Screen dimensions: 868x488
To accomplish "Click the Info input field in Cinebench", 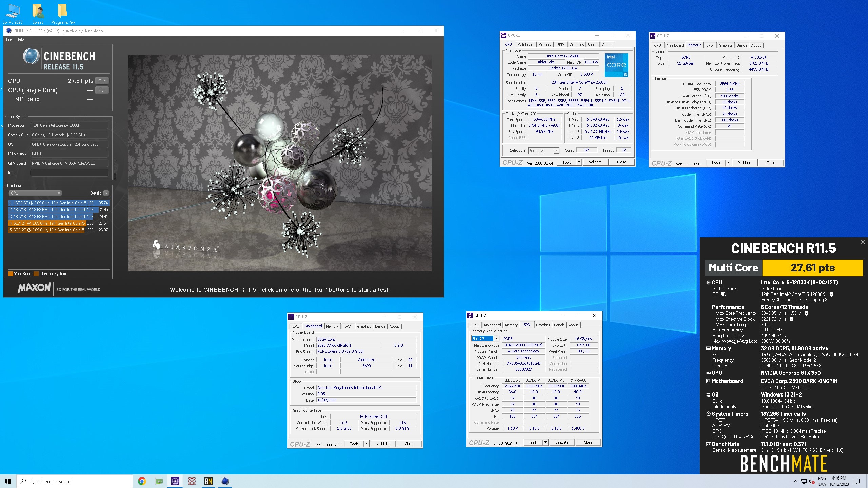I will (70, 173).
